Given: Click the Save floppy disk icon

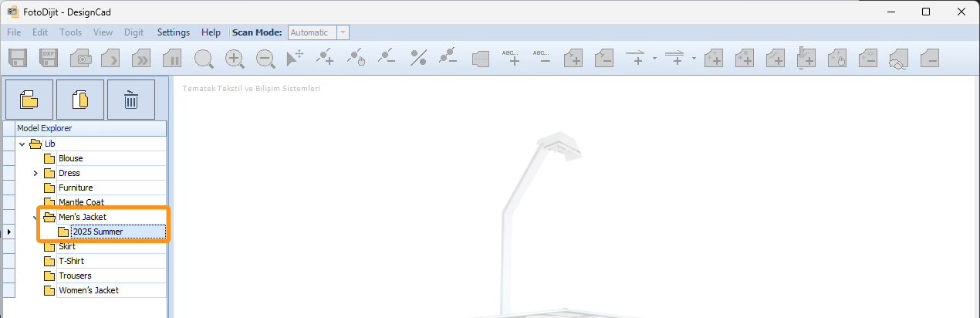Looking at the screenshot, I should [19, 58].
